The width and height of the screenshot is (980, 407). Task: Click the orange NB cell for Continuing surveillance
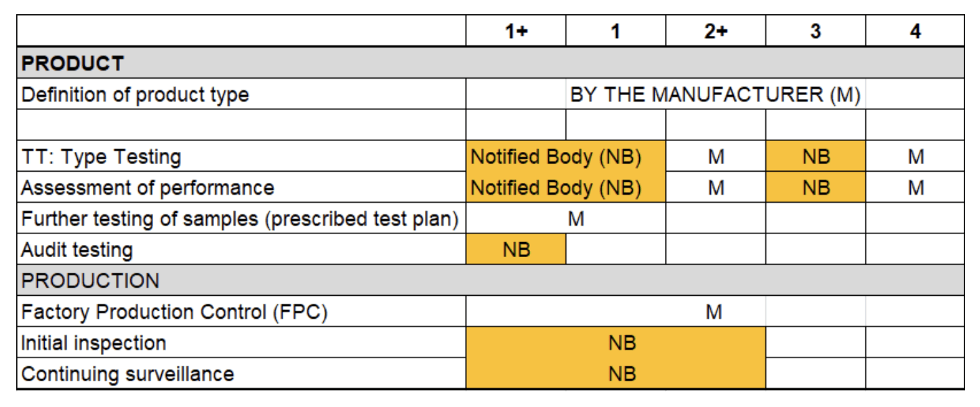[616, 374]
